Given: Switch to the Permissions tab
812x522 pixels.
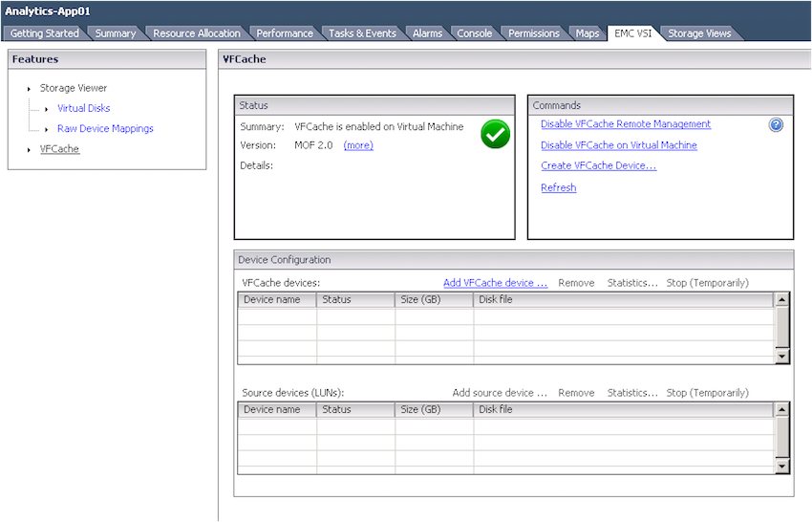Looking at the screenshot, I should [x=533, y=33].
